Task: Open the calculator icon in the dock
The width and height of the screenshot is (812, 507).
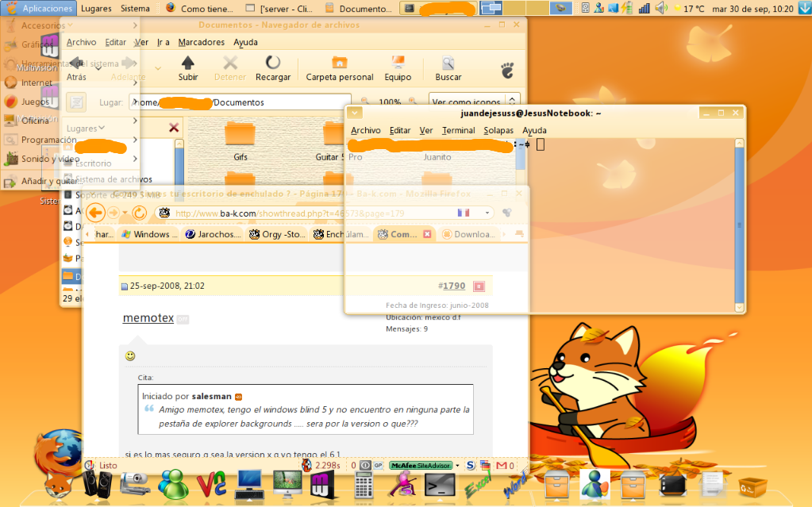Action: coord(364,486)
